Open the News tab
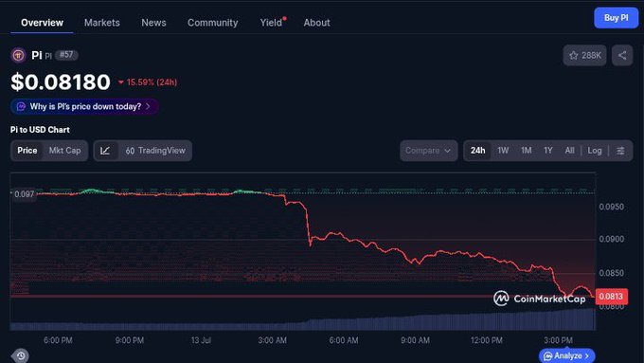This screenshot has width=644, height=363. coord(153,23)
